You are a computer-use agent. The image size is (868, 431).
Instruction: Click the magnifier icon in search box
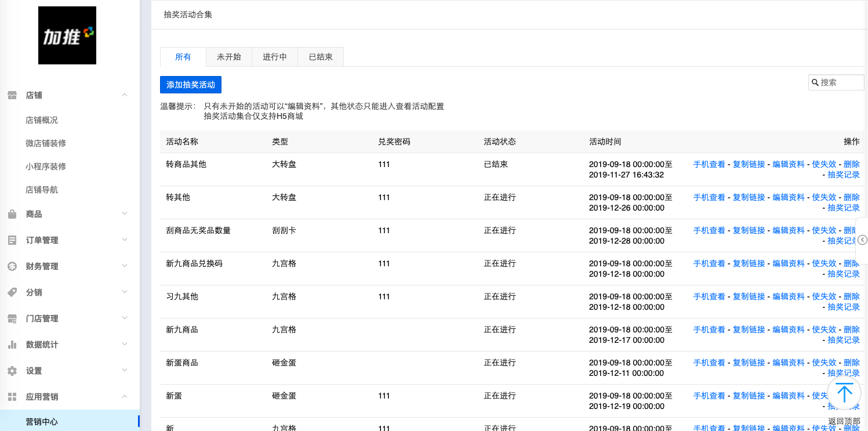[815, 82]
